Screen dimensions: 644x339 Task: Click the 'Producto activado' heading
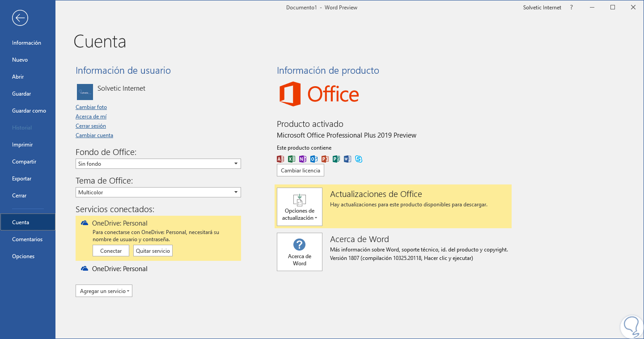pos(310,124)
